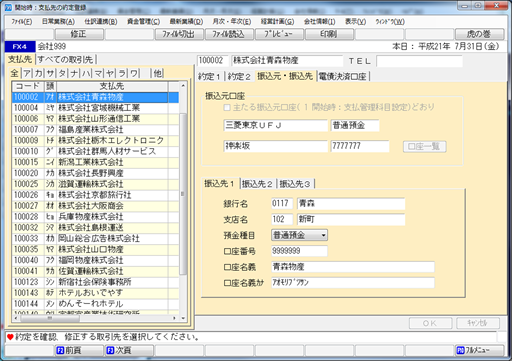
Task: Switch to the 振込先3 tab
Action: coord(295,184)
